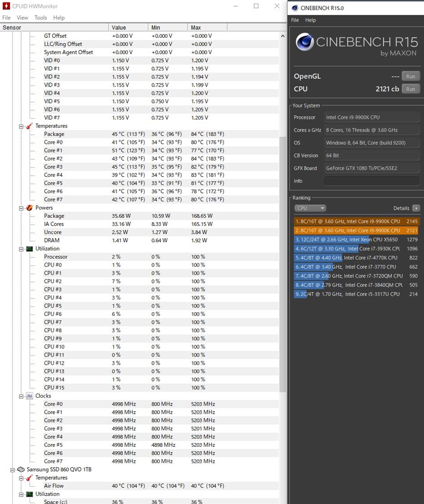Click the Value column header

coord(129,28)
